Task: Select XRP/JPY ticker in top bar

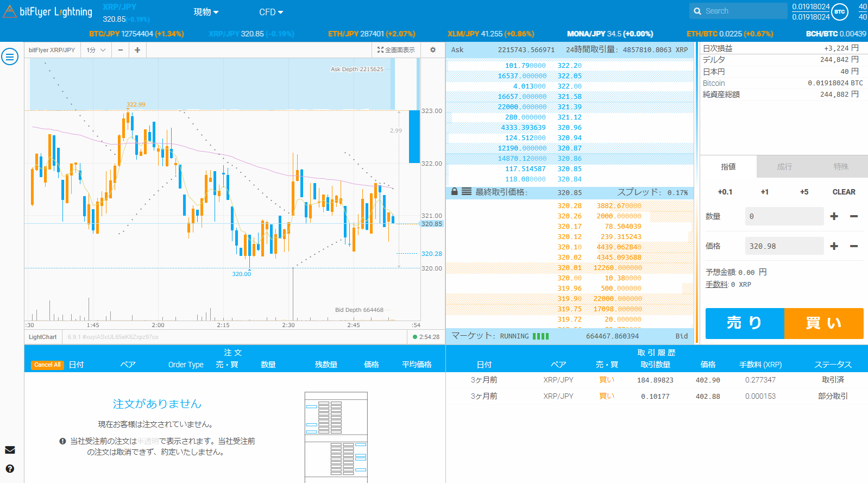Action: coord(251,34)
